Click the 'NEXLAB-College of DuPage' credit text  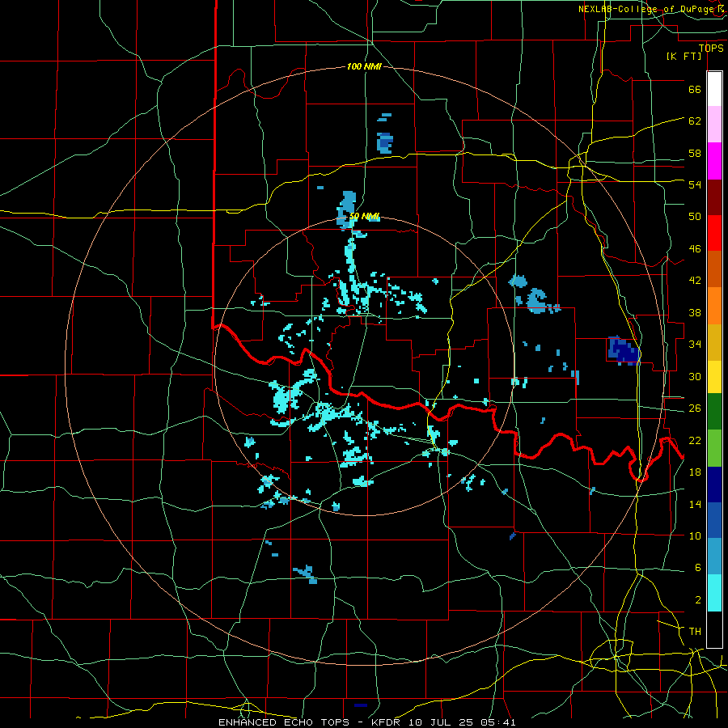(x=647, y=9)
